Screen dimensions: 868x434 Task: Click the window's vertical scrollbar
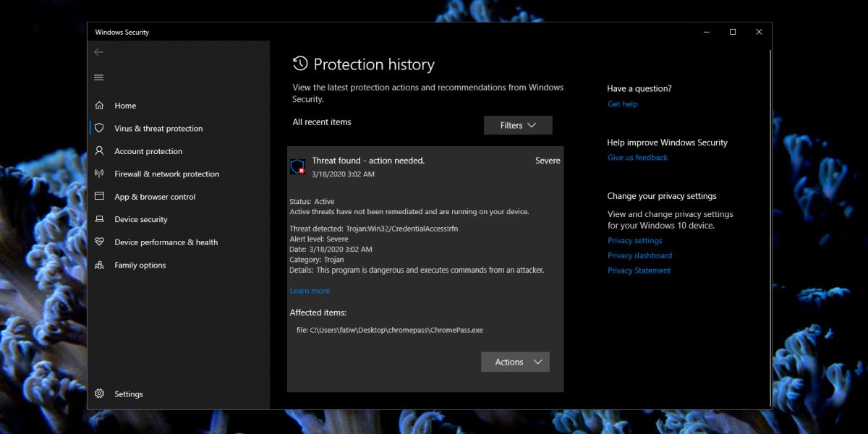[770, 224]
